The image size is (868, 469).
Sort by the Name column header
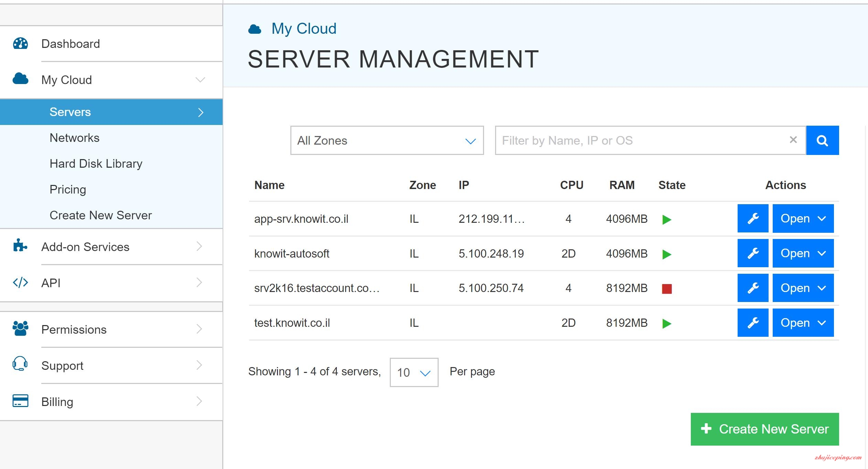click(269, 185)
